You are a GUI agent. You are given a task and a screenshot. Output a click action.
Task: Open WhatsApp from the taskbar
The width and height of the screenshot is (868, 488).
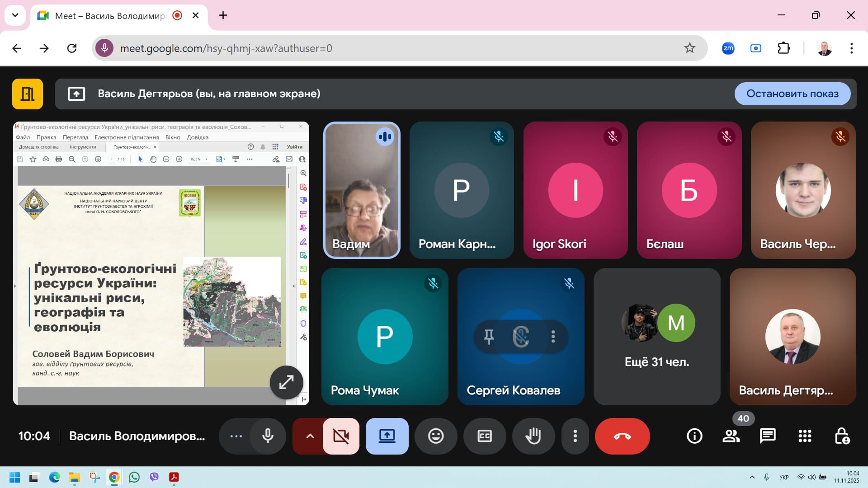point(134,477)
